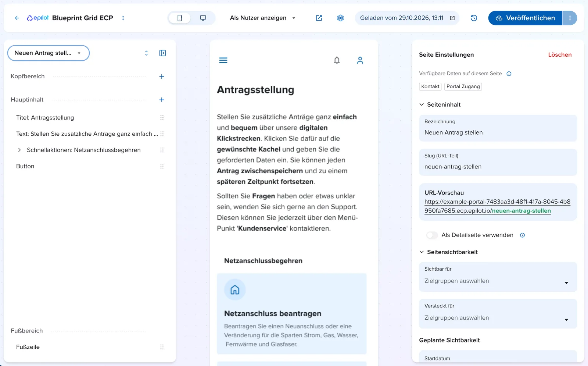Edit the Slug (URL-Teil) field
The width and height of the screenshot is (588, 366).
click(x=498, y=162)
